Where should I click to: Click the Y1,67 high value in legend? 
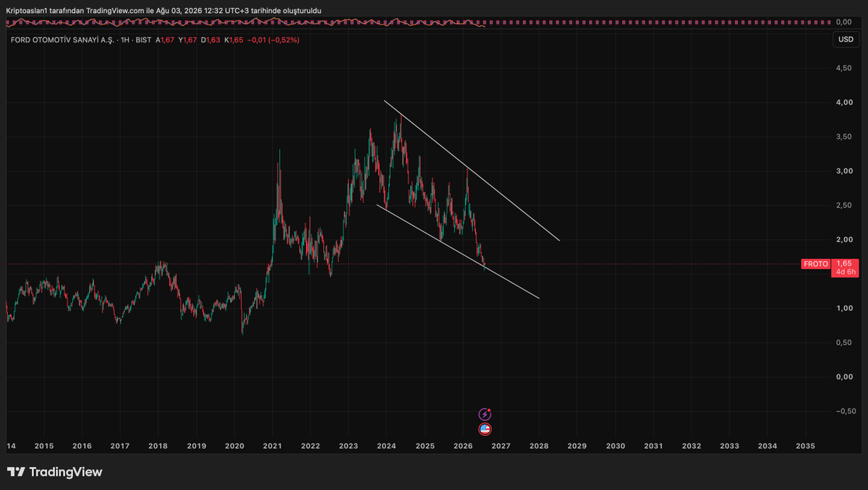[188, 40]
